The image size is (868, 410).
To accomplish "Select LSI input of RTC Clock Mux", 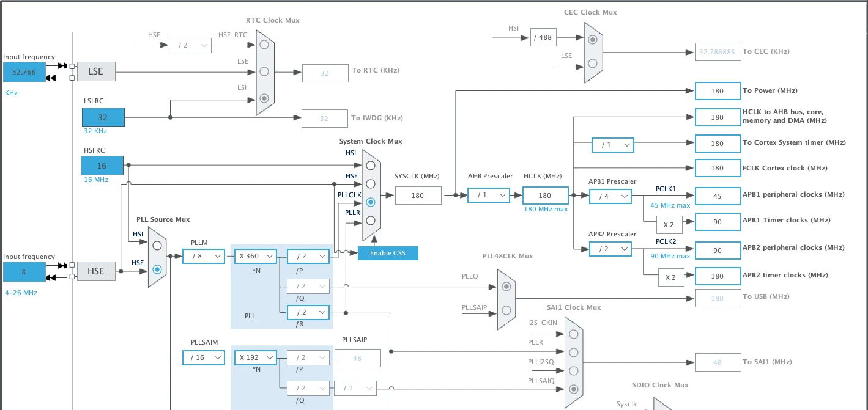I will point(264,98).
